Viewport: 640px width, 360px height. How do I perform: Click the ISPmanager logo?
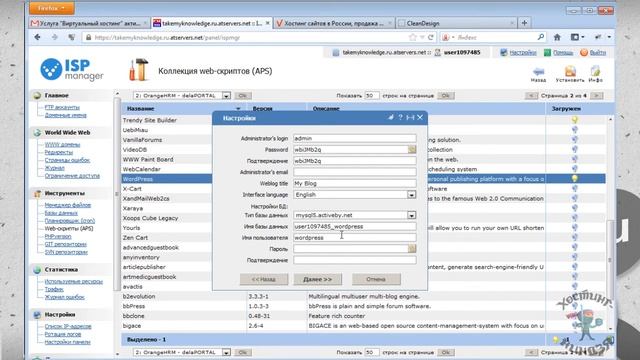tap(72, 69)
